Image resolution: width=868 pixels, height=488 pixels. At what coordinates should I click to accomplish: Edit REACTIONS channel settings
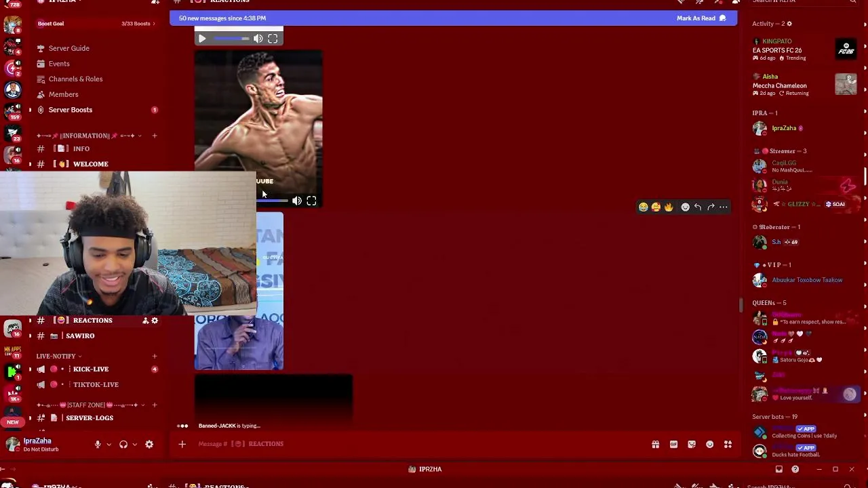tap(155, 321)
